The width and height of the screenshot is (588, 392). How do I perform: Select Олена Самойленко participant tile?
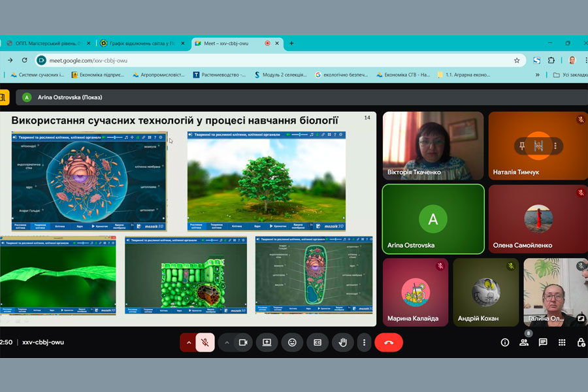pos(538,219)
